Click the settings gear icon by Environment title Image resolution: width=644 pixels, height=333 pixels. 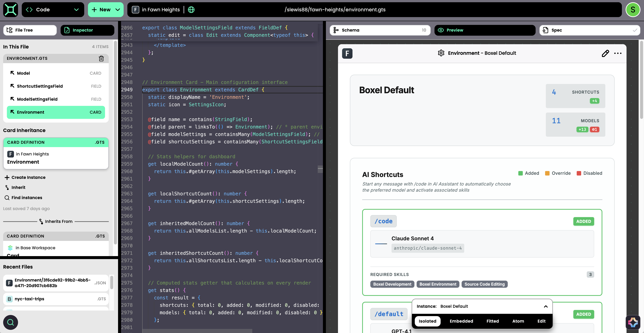(x=441, y=53)
